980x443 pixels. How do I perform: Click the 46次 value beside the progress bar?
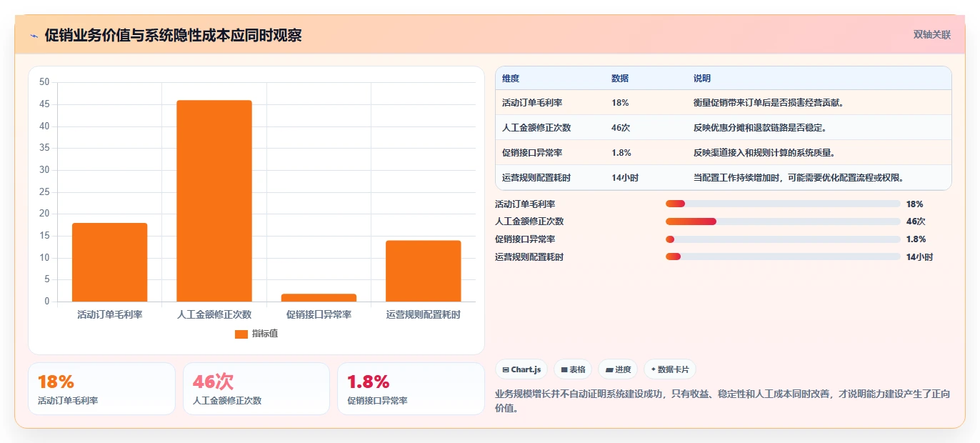[916, 221]
